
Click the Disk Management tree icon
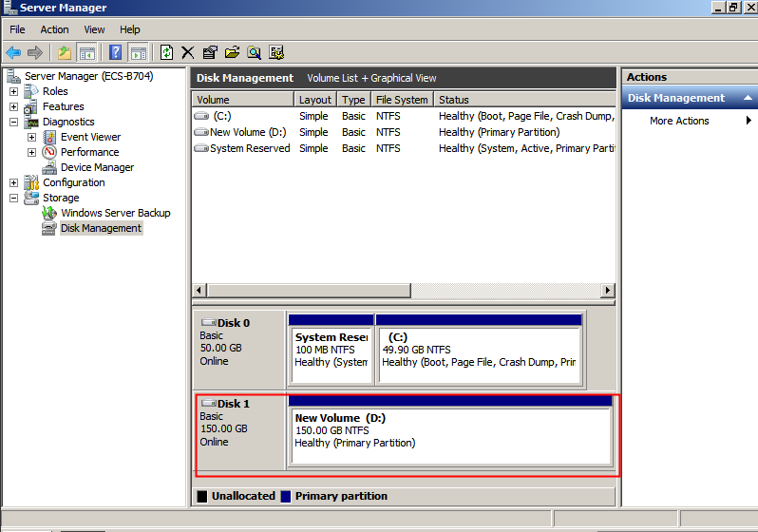49,228
